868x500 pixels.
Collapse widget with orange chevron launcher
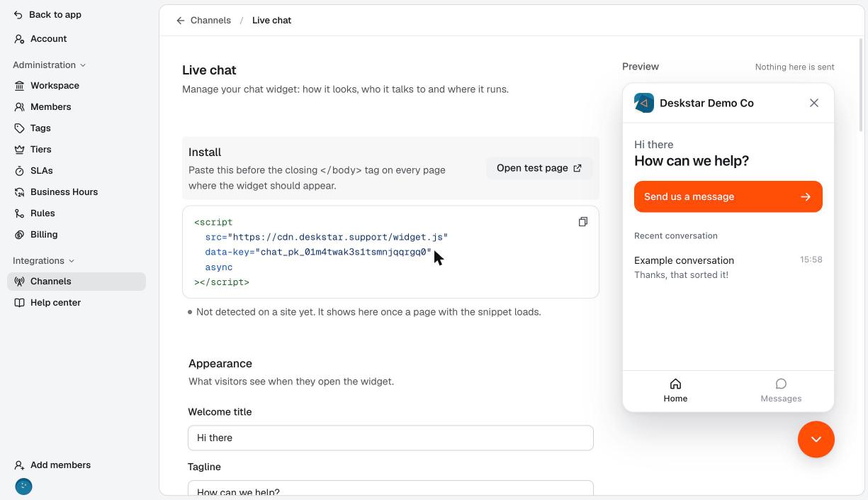pyautogui.click(x=816, y=440)
